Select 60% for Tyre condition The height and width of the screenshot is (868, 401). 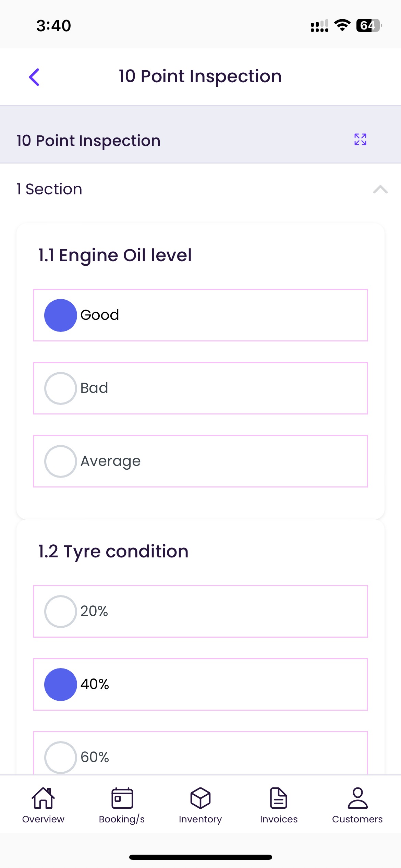coord(61,757)
